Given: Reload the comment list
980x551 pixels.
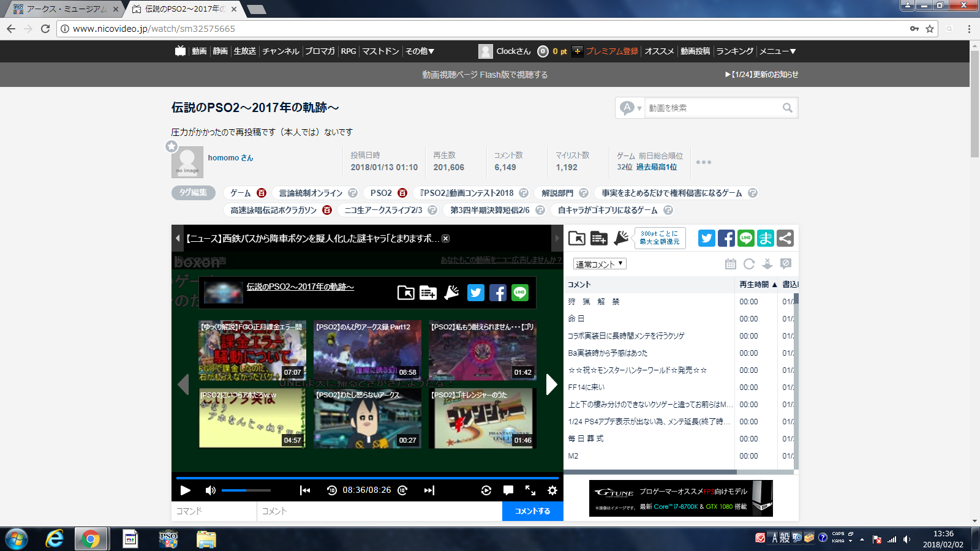Looking at the screenshot, I should point(749,264).
